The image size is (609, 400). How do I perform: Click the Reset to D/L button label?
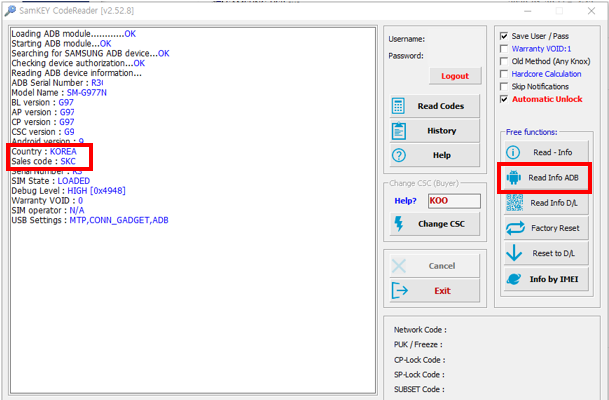point(553,253)
